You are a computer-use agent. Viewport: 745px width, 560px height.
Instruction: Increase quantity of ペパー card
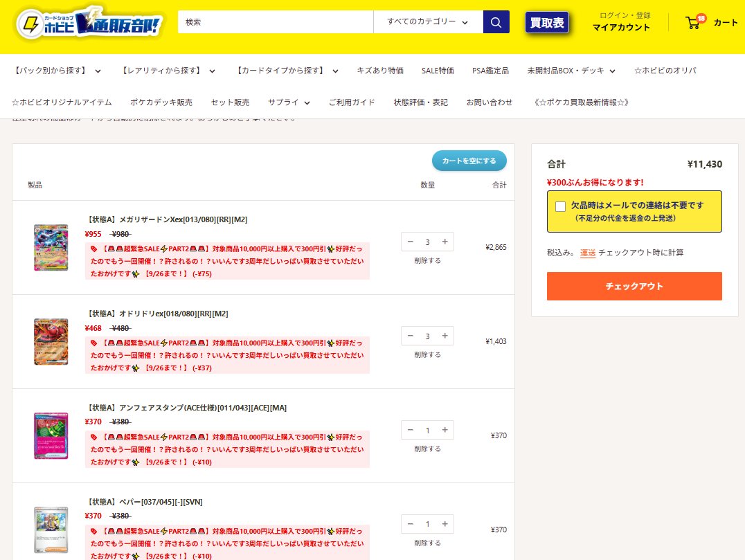point(445,524)
